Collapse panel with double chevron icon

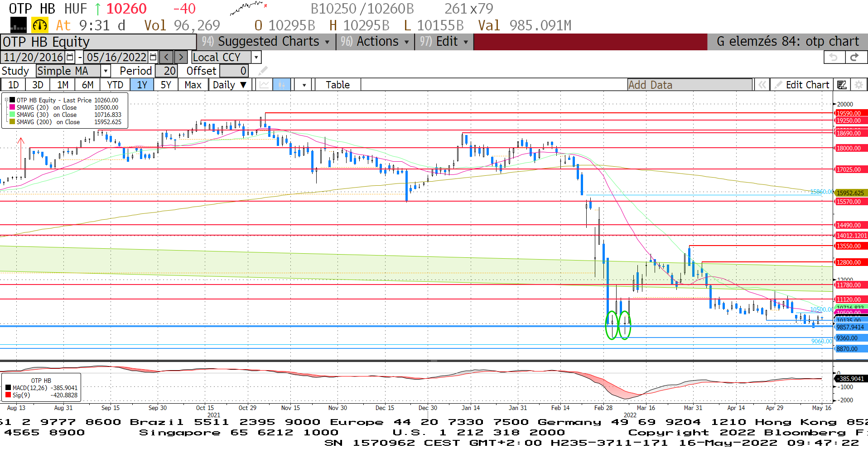click(762, 85)
